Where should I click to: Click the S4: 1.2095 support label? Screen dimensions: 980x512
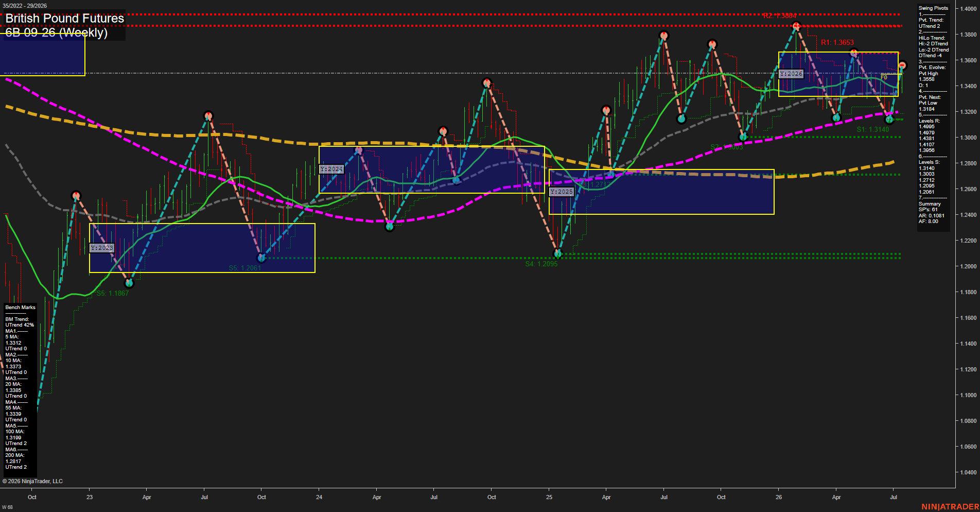coord(541,264)
